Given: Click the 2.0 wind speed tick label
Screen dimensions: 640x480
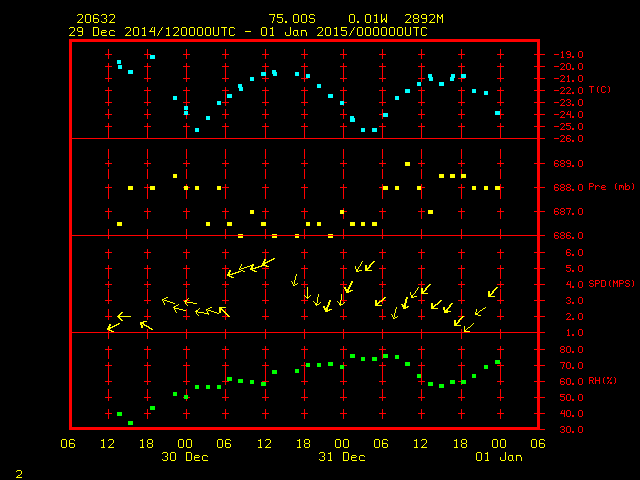Looking at the screenshot, I should [574, 317].
